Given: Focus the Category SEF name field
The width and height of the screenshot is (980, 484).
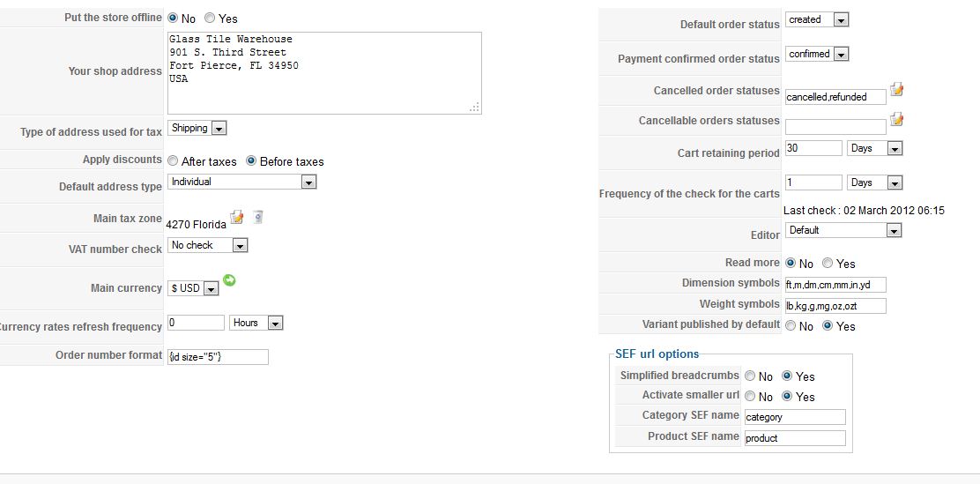Looking at the screenshot, I should [794, 417].
